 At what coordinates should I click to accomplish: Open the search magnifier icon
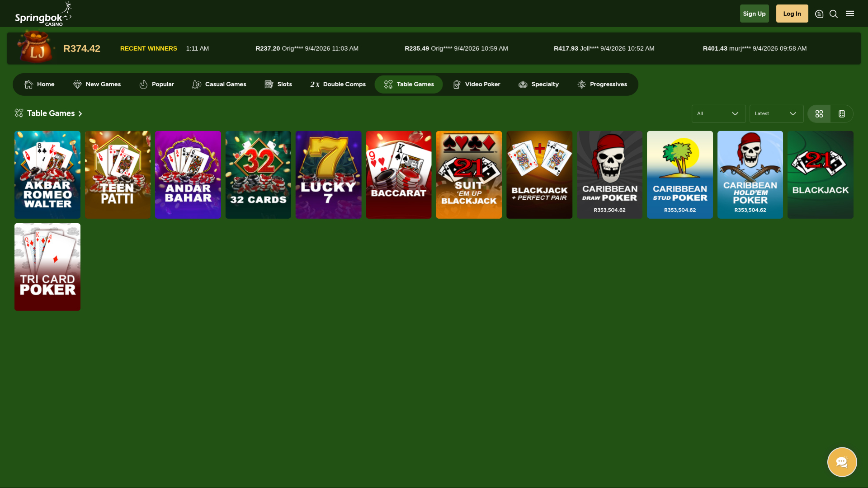pos(834,14)
